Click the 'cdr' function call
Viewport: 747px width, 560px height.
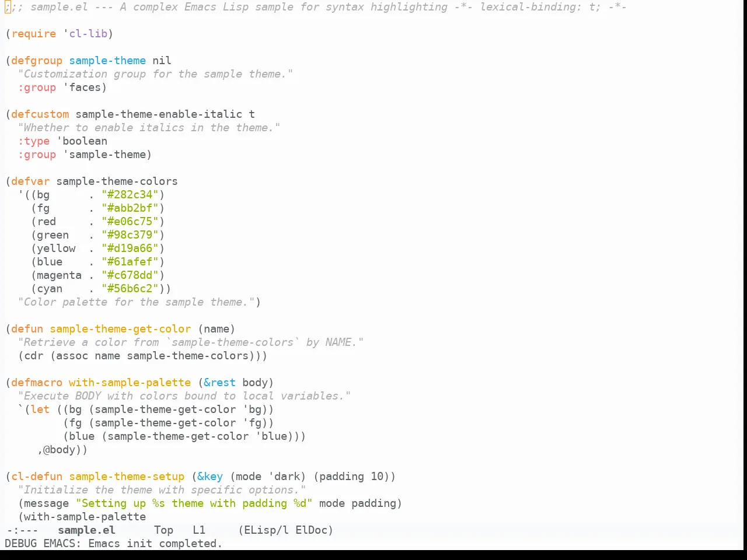pos(34,356)
